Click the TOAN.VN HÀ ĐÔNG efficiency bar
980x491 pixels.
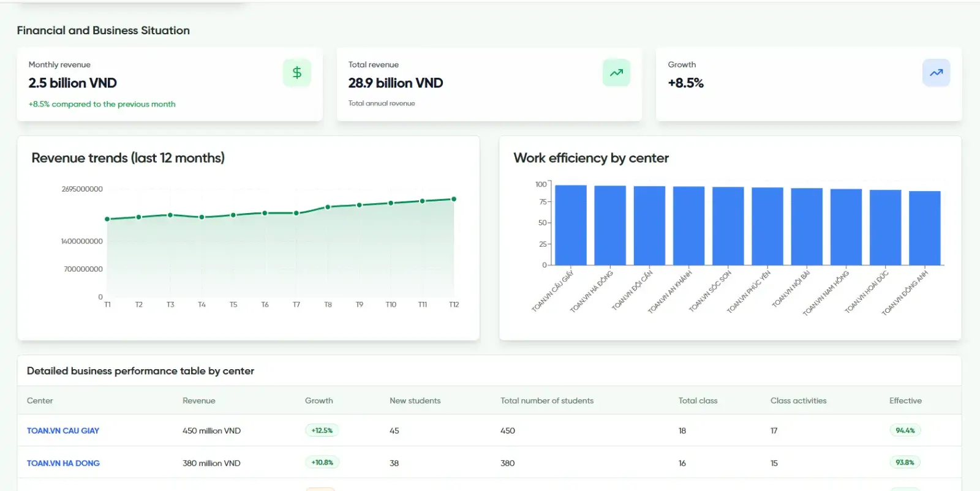click(610, 225)
